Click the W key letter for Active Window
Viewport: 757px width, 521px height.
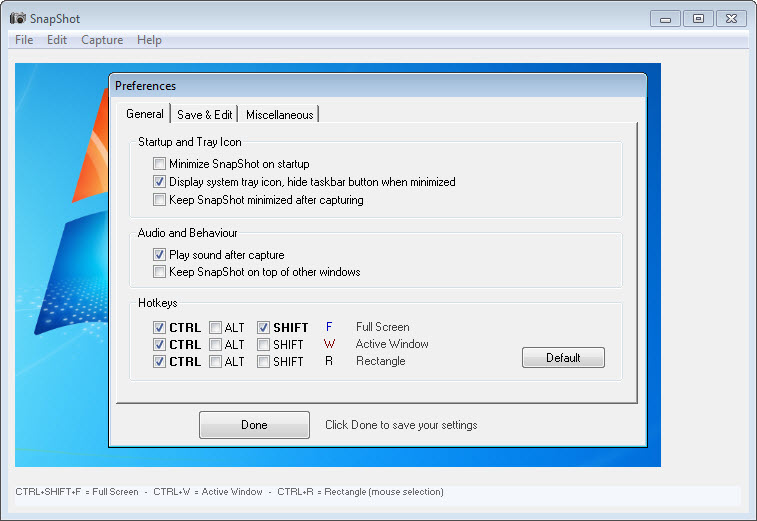click(x=329, y=344)
